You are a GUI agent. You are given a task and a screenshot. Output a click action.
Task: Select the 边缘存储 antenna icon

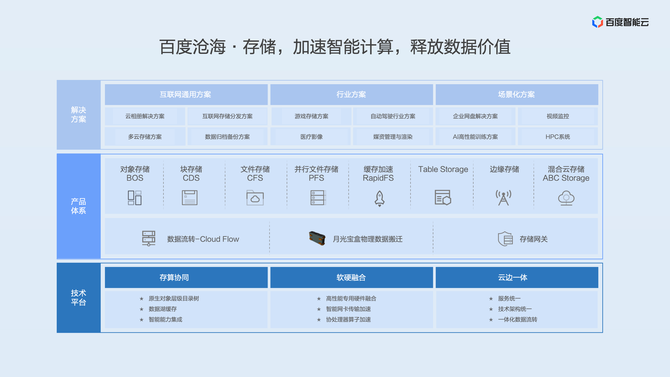(503, 198)
